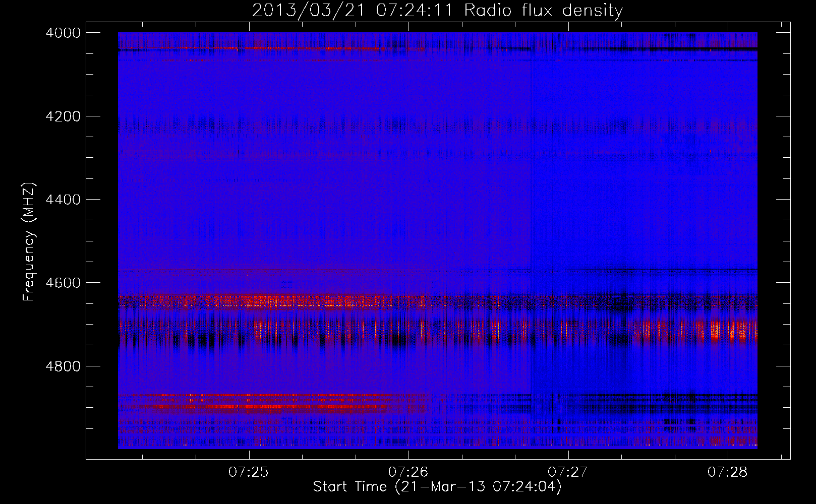Click the "Start Time (21-Mar-13 07:24:04)" axis label

coord(437,487)
